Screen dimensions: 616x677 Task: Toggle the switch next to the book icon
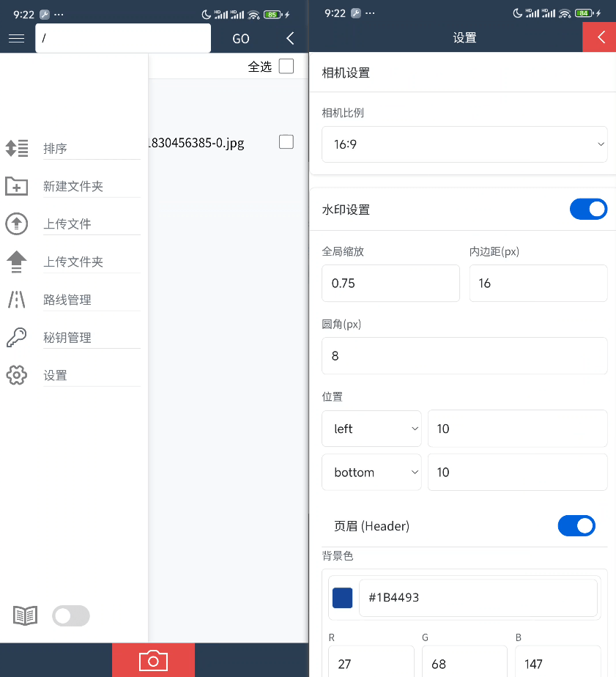[70, 615]
